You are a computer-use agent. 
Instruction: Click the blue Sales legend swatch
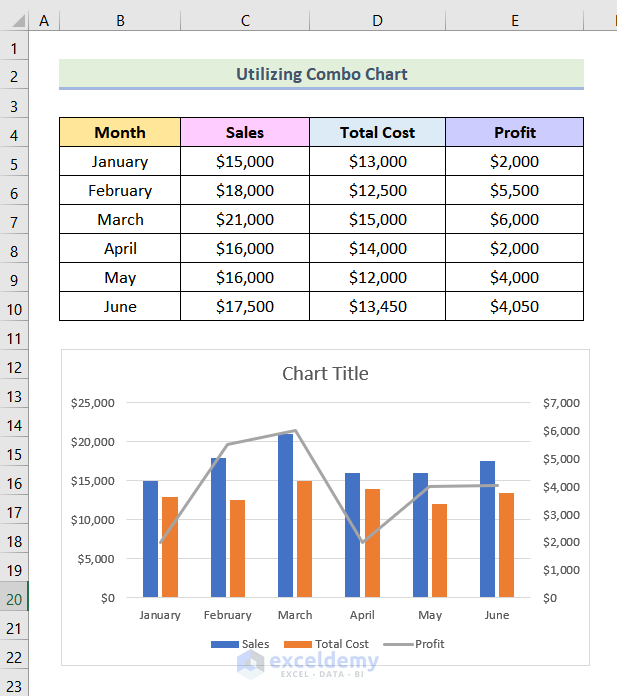click(224, 644)
